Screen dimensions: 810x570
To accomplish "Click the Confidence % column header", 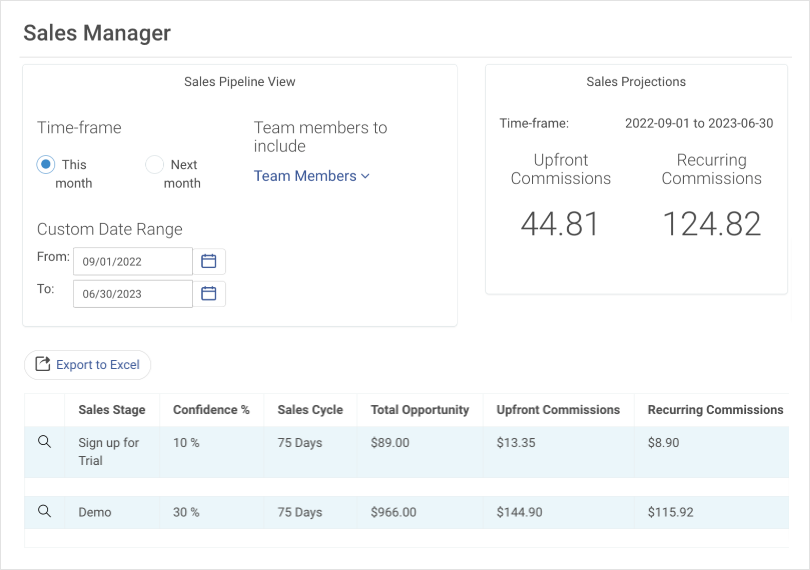I will click(x=211, y=410).
